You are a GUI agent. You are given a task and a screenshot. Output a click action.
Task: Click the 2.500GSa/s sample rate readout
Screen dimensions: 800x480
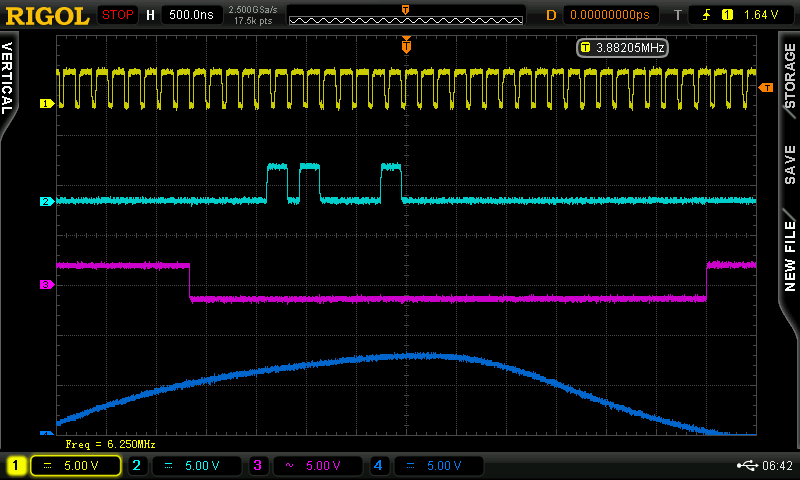click(x=253, y=10)
